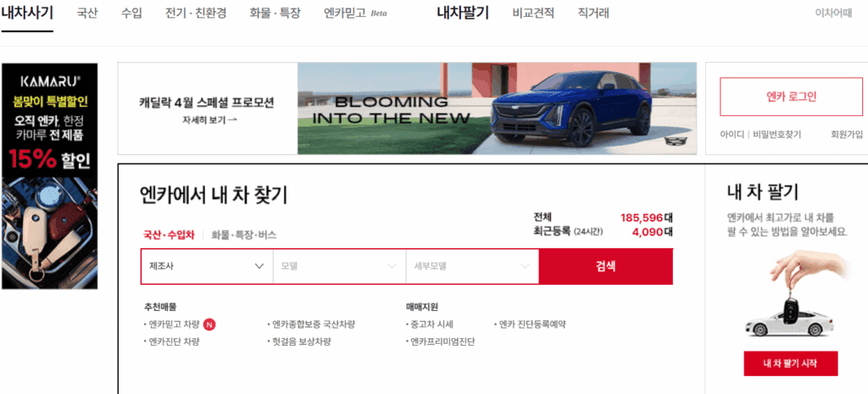This screenshot has height=394, width=868.
Task: Open the 직거래 menu item
Action: [x=593, y=14]
